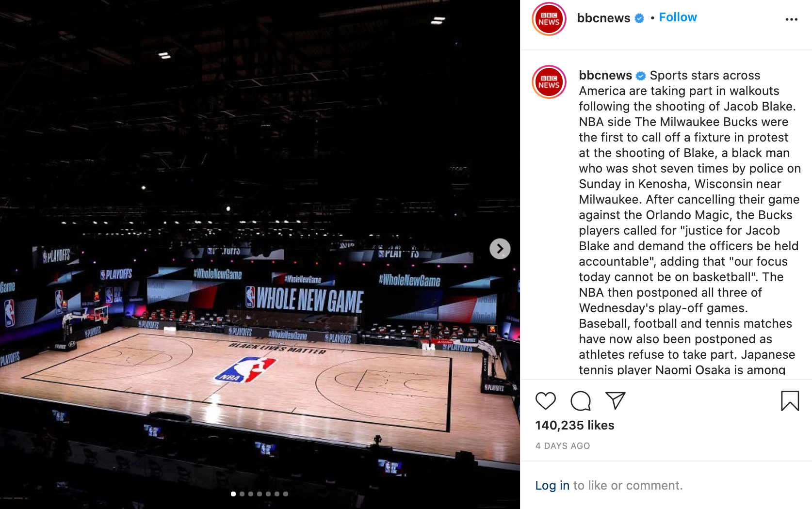Click the BBC News avatar beside caption
This screenshot has width=812, height=509.
549,82
